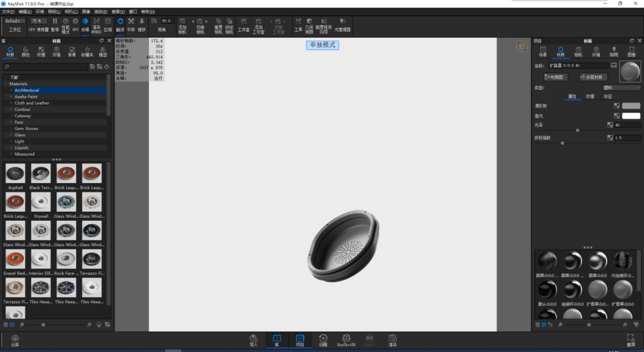Image resolution: width=644 pixels, height=352 pixels.
Task: Toggle the 区域 region render tool
Action: [x=108, y=24]
